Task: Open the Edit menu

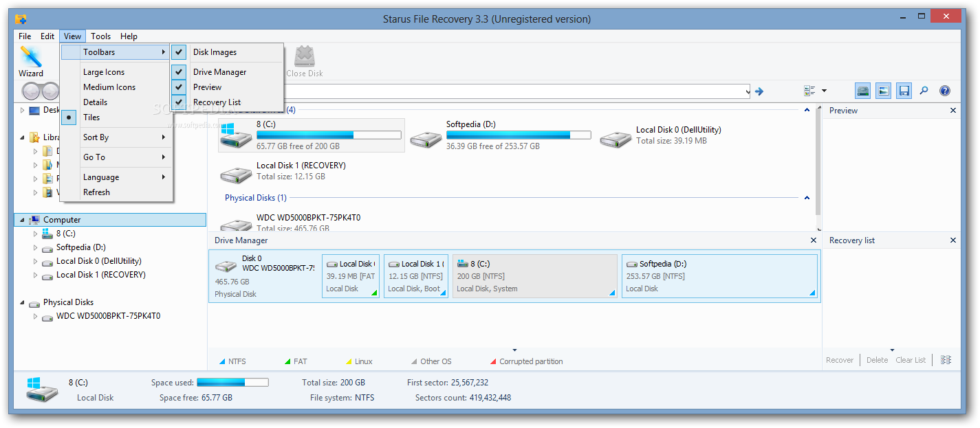Action: click(47, 36)
